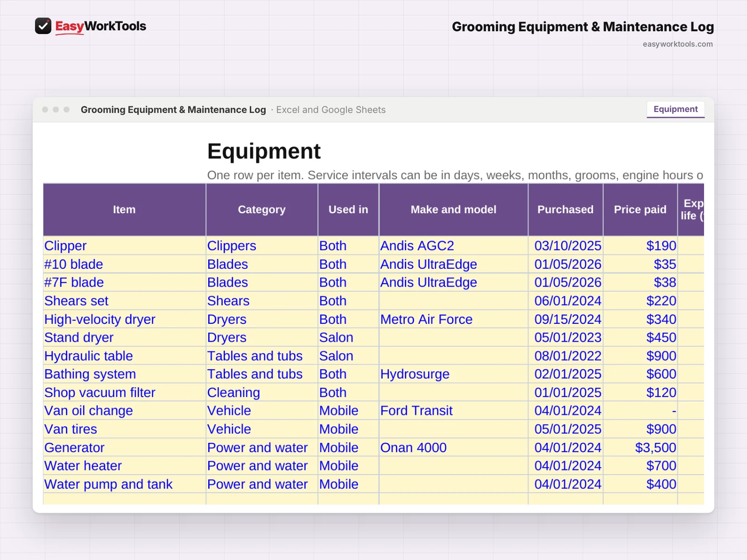The image size is (747, 560).
Task: Select the 03/10/2025 purchase date cell
Action: [x=565, y=246]
